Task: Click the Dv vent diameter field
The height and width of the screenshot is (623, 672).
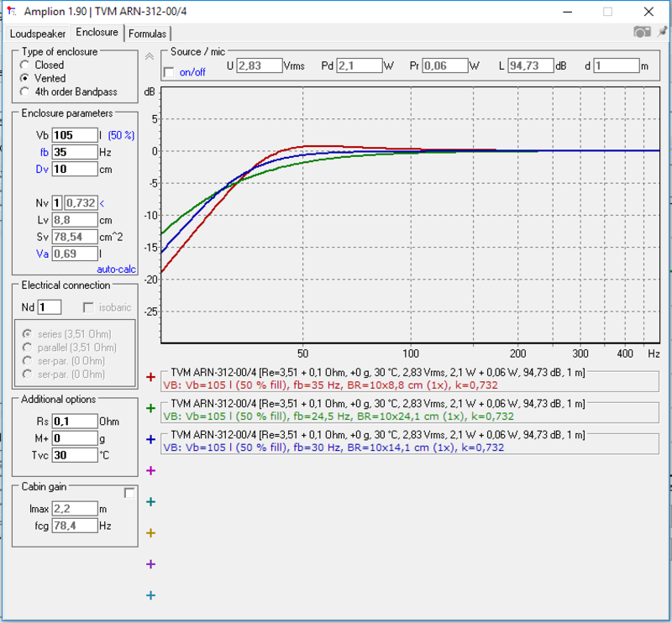Action: coord(75,169)
